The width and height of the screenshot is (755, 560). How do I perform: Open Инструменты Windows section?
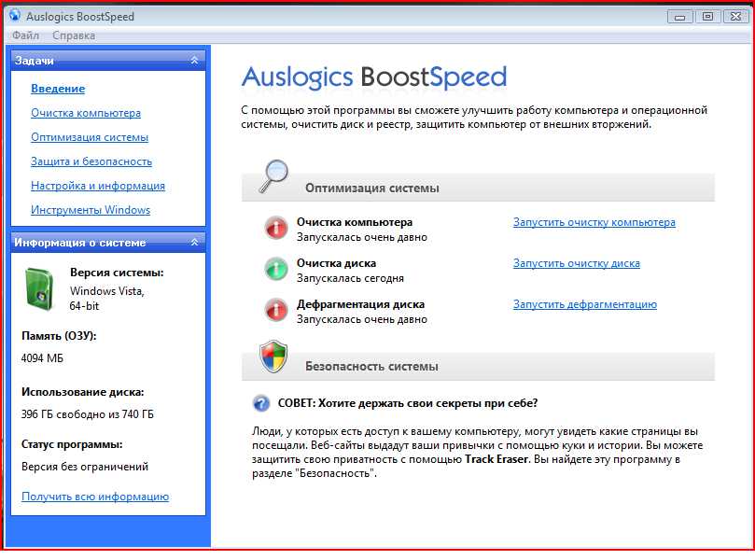[x=91, y=210]
